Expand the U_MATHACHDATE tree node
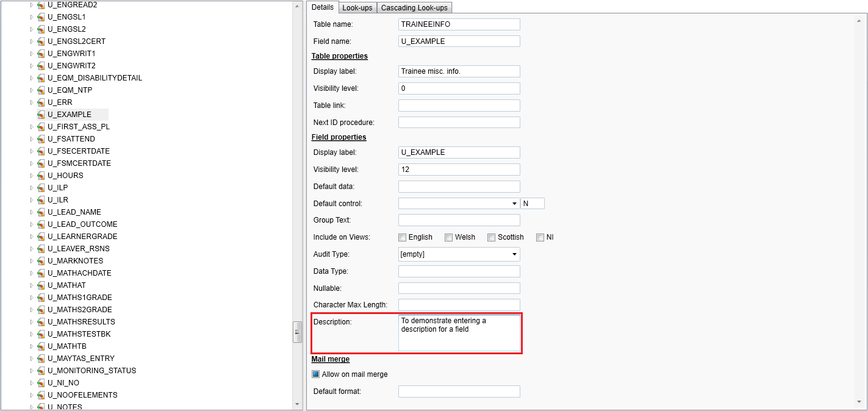The width and height of the screenshot is (868, 411). coord(32,273)
